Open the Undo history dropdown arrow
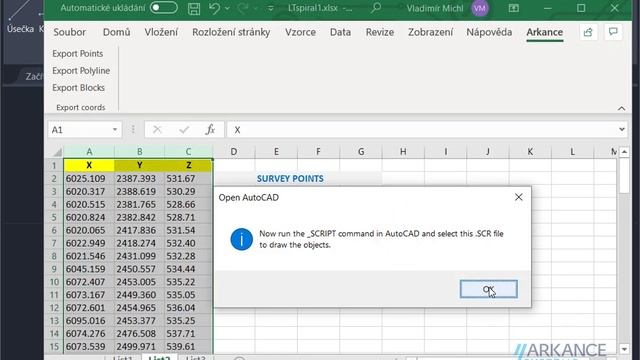The width and height of the screenshot is (640, 360). coord(227,8)
